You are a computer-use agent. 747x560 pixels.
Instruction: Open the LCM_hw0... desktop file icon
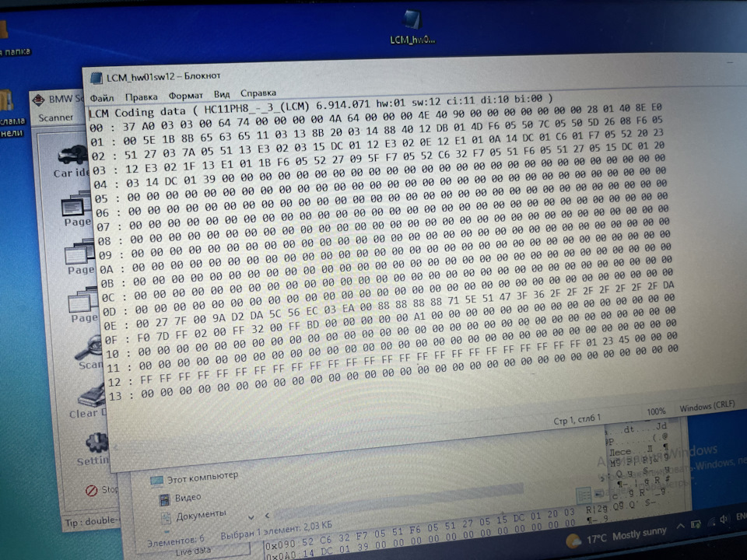coord(412,28)
